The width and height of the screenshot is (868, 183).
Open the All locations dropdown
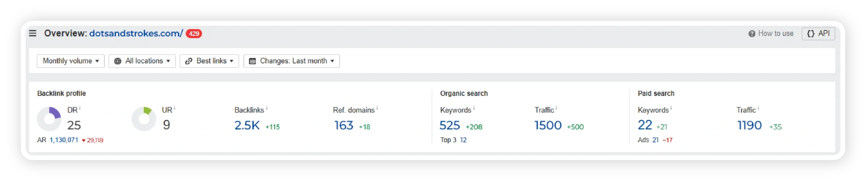click(x=142, y=61)
